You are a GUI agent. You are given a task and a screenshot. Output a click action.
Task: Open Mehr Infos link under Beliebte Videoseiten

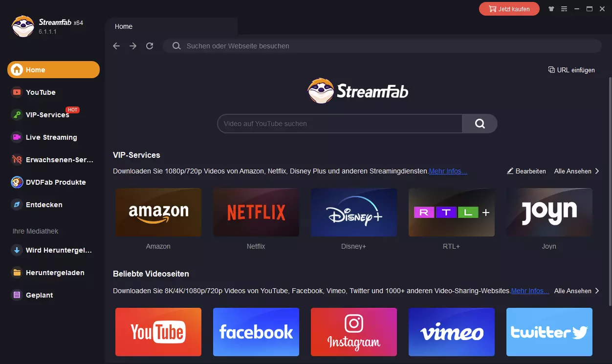[530, 291]
